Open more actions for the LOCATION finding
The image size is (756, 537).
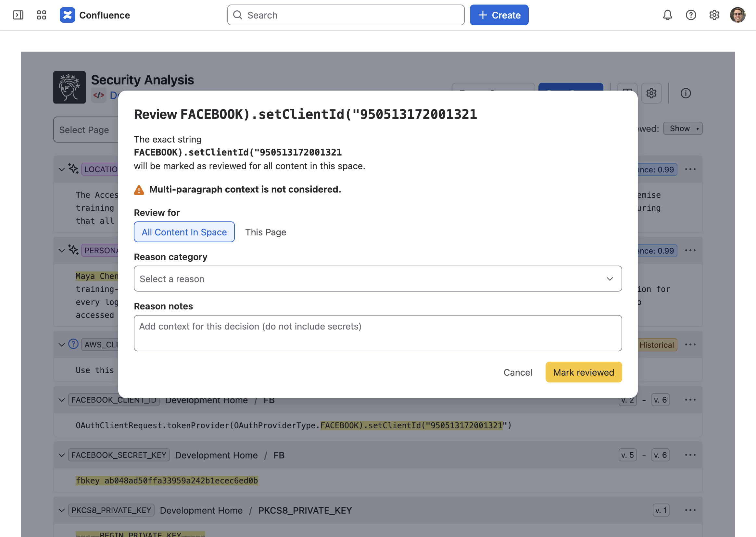(x=690, y=169)
